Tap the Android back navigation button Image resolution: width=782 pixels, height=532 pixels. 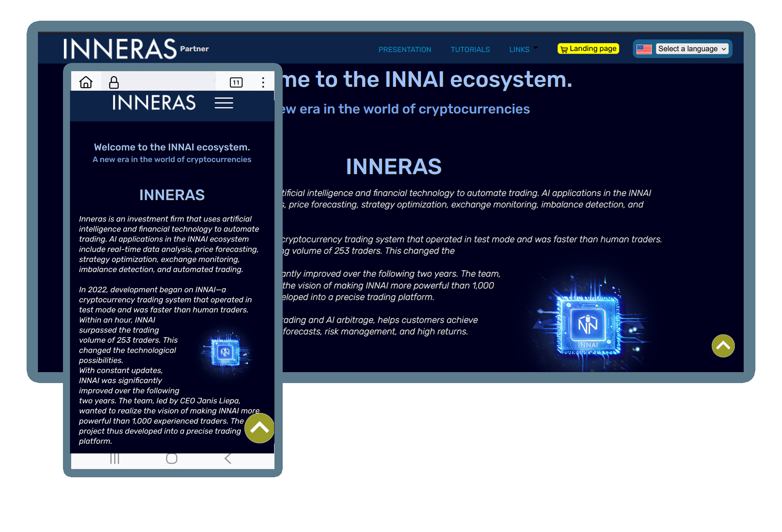point(228,459)
